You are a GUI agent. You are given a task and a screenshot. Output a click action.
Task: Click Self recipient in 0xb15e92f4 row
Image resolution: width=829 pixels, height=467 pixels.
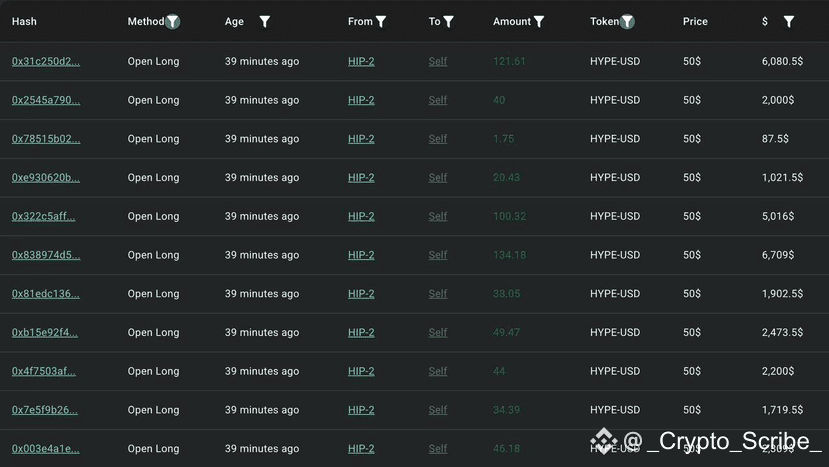click(x=438, y=332)
